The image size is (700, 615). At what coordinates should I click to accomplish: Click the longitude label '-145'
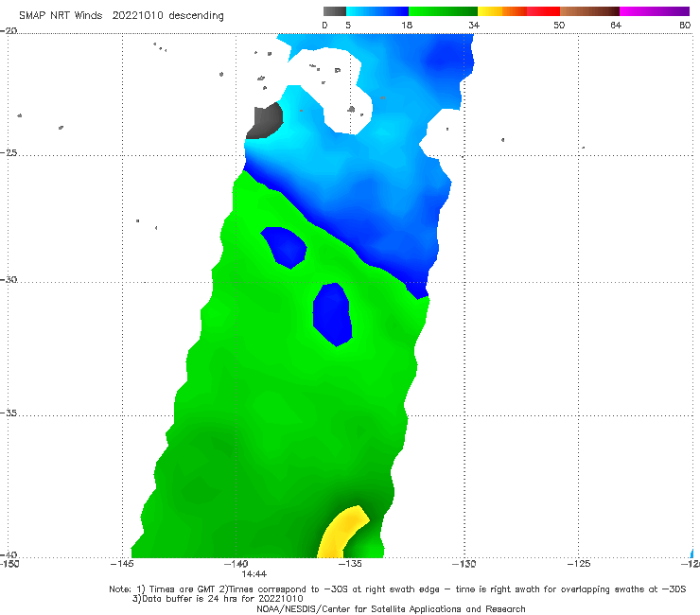click(x=122, y=564)
